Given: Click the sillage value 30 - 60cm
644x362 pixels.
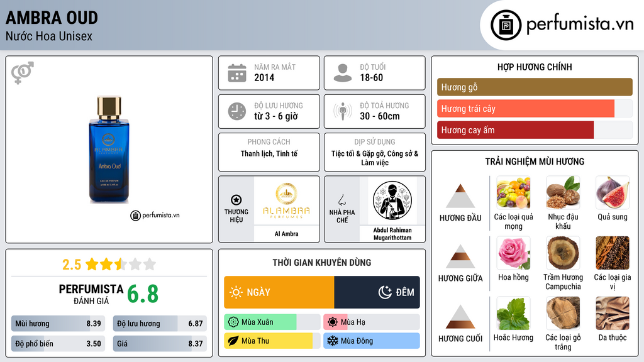Looking at the screenshot, I should tap(379, 116).
